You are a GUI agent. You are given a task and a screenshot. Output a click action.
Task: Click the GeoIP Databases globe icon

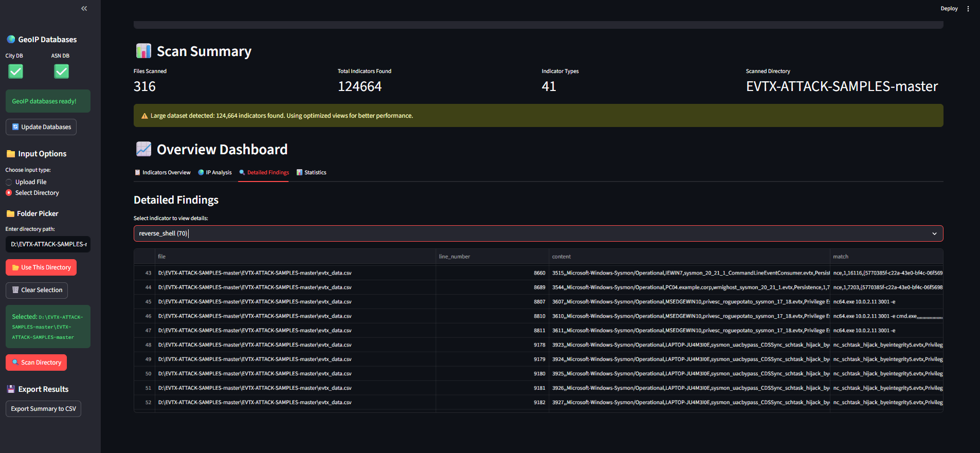click(x=11, y=40)
